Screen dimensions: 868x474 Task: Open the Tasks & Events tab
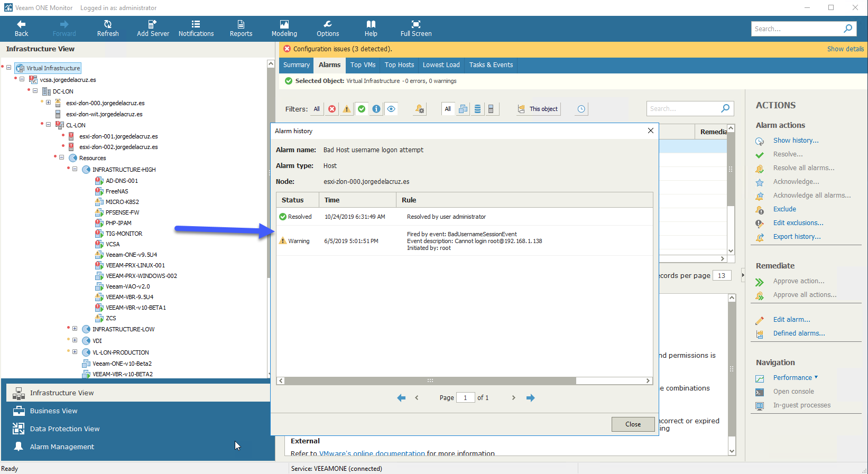pyautogui.click(x=491, y=65)
